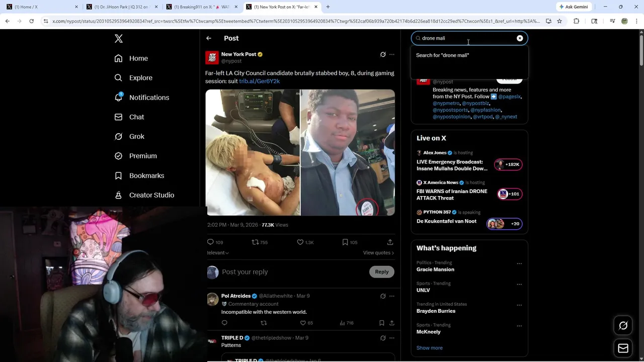
Task: Click Ask Gemini button
Action: 574,7
